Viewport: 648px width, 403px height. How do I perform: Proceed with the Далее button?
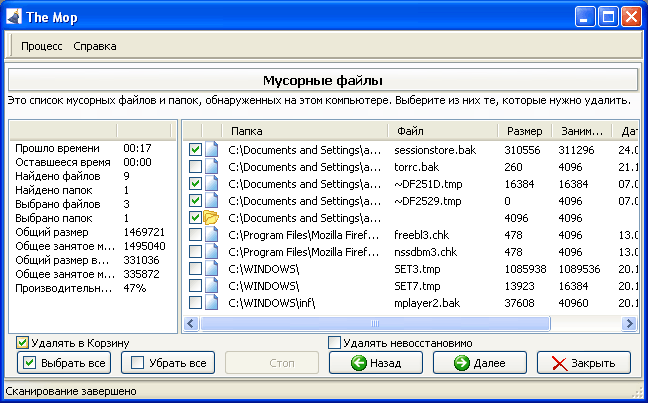[x=480, y=363]
